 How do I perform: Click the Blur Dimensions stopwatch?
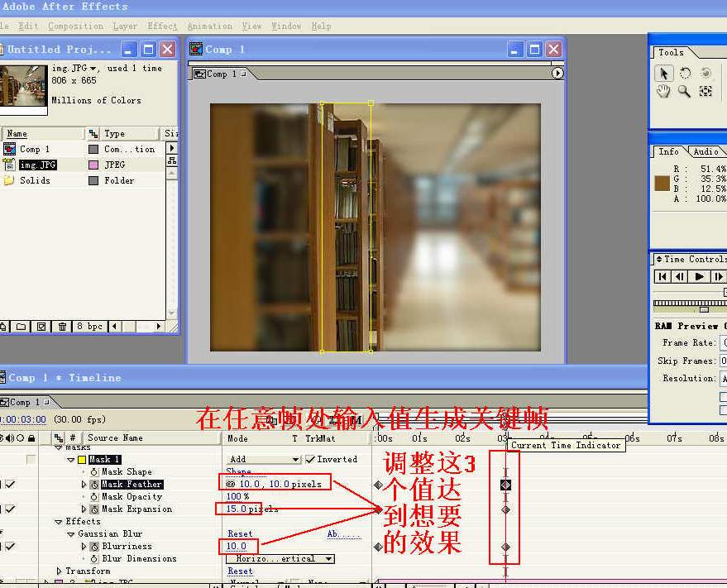(x=94, y=559)
